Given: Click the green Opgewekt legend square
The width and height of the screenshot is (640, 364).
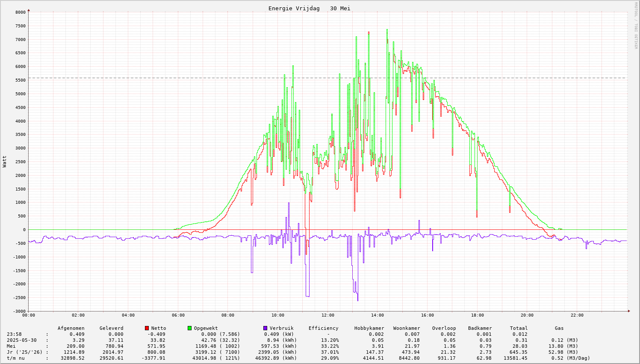Looking at the screenshot, I should 189,328.
